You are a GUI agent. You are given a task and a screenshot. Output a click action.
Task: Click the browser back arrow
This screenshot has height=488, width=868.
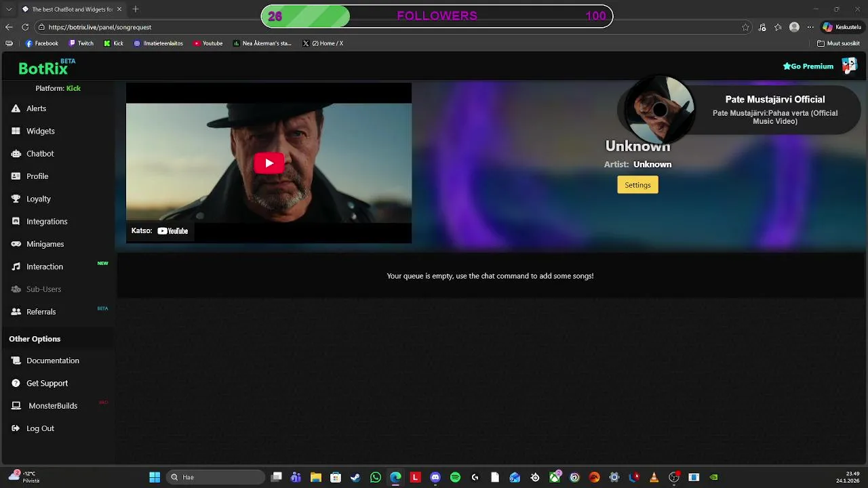9,27
